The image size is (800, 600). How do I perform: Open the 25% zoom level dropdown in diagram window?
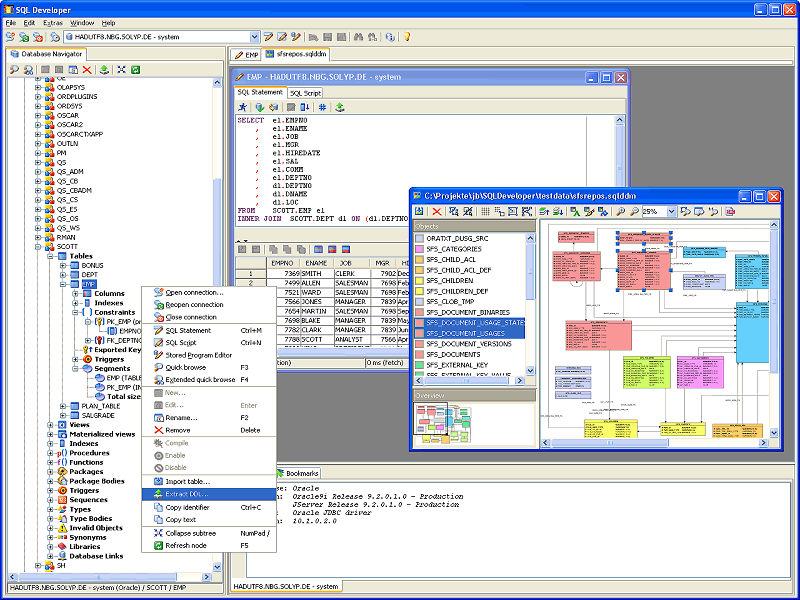(x=671, y=212)
